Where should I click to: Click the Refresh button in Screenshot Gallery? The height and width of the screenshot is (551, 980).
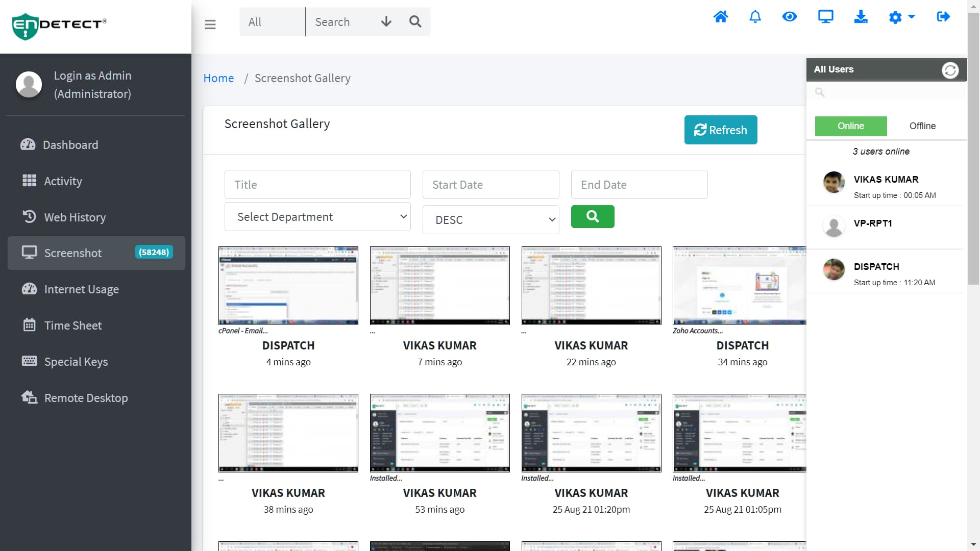(721, 130)
